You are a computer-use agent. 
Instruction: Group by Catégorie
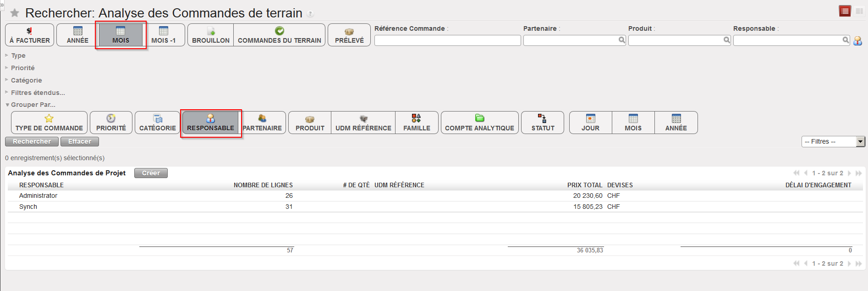[157, 123]
